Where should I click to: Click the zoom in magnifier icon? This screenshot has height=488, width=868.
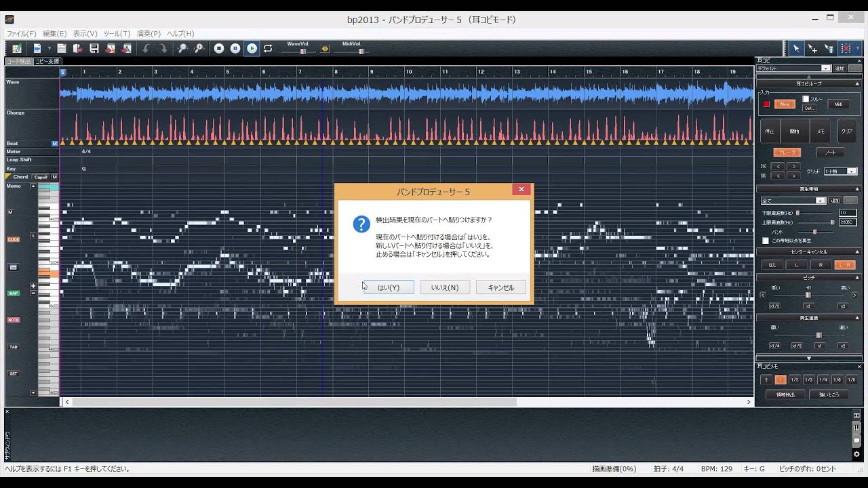coord(199,48)
